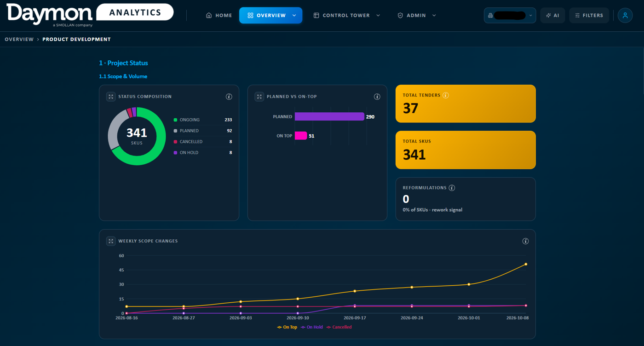The height and width of the screenshot is (346, 644).
Task: Toggle the On Hold donut legend entry
Action: click(202, 153)
